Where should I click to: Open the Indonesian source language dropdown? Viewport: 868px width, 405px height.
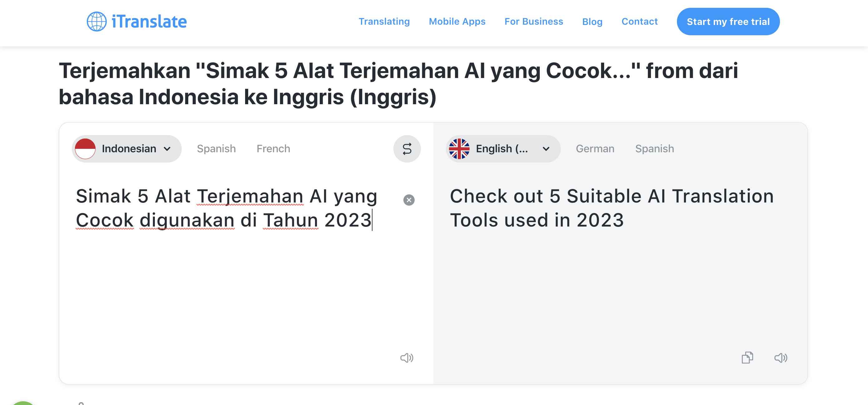pyautogui.click(x=167, y=149)
